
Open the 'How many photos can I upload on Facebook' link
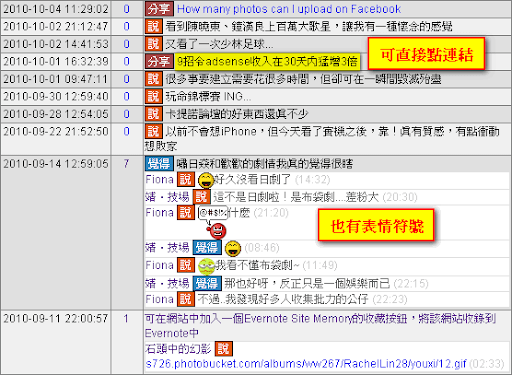[x=289, y=9]
